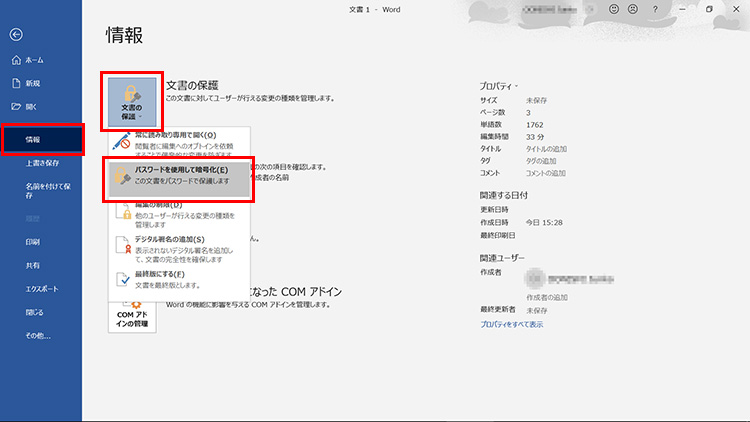750x422 pixels.
Task: Open エクスポート in the sidebar
Action: coord(41,288)
